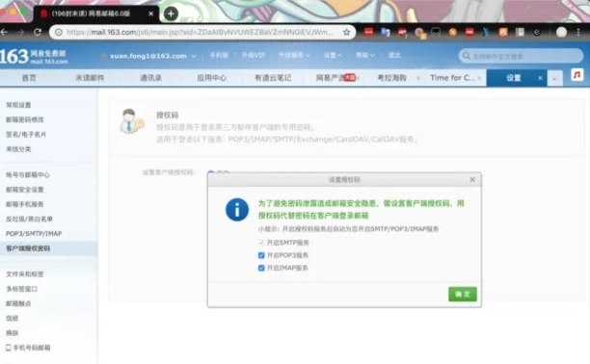Open 多标签窗口 in the sidebar
Screen dimensions: 590x364
coord(21,289)
